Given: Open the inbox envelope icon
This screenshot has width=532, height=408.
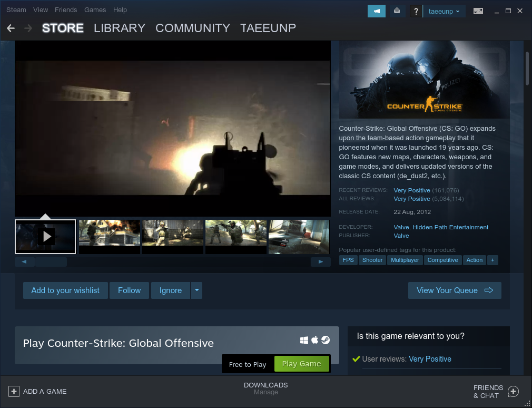Looking at the screenshot, I should (x=397, y=11).
